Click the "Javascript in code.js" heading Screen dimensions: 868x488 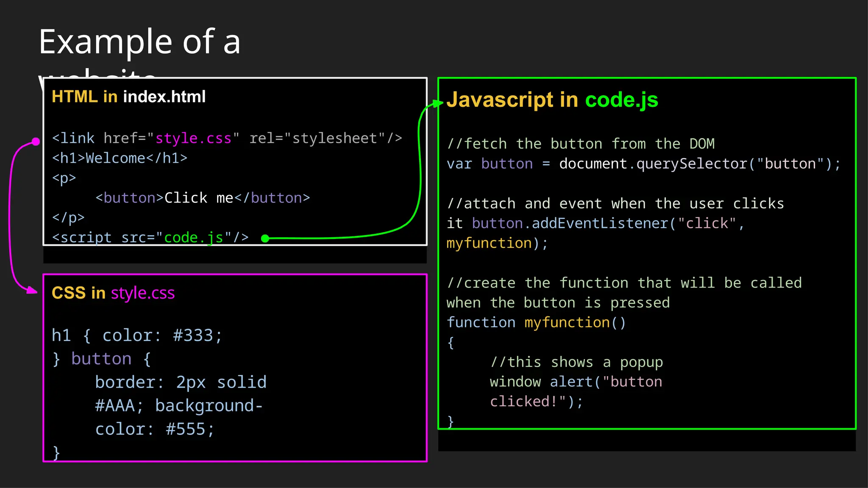pos(552,100)
